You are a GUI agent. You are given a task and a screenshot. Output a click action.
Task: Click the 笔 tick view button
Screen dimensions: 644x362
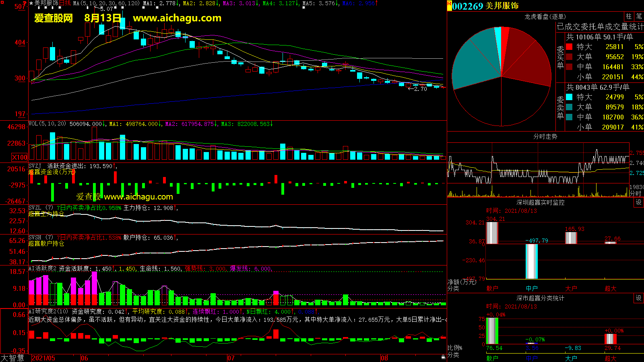(639, 16)
